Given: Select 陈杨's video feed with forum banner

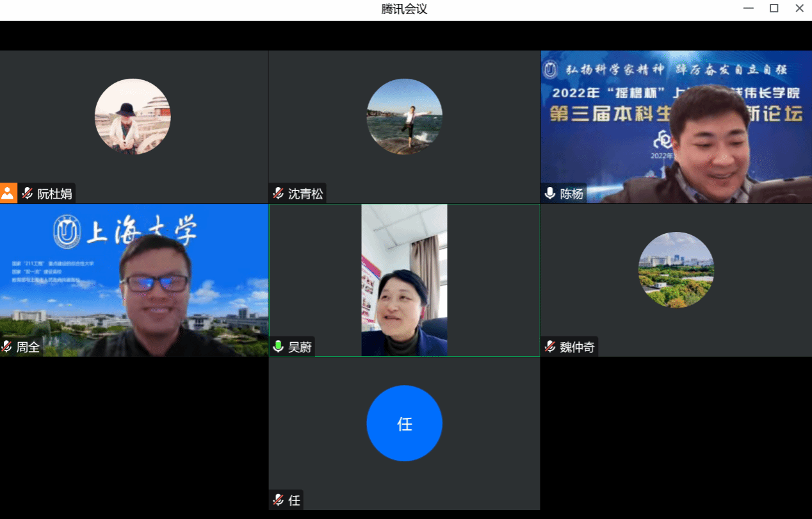Looking at the screenshot, I should click(x=676, y=127).
